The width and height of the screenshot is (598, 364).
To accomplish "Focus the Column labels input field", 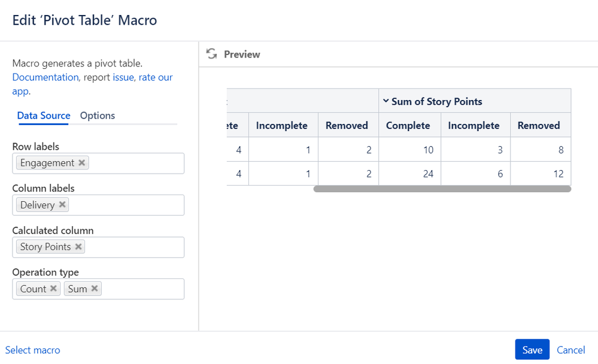I will point(126,205).
